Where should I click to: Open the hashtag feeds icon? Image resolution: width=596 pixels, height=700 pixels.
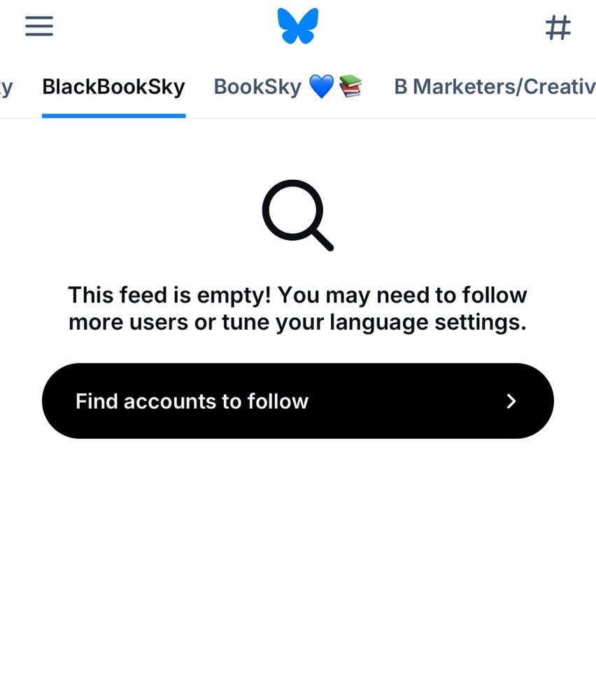(x=558, y=27)
